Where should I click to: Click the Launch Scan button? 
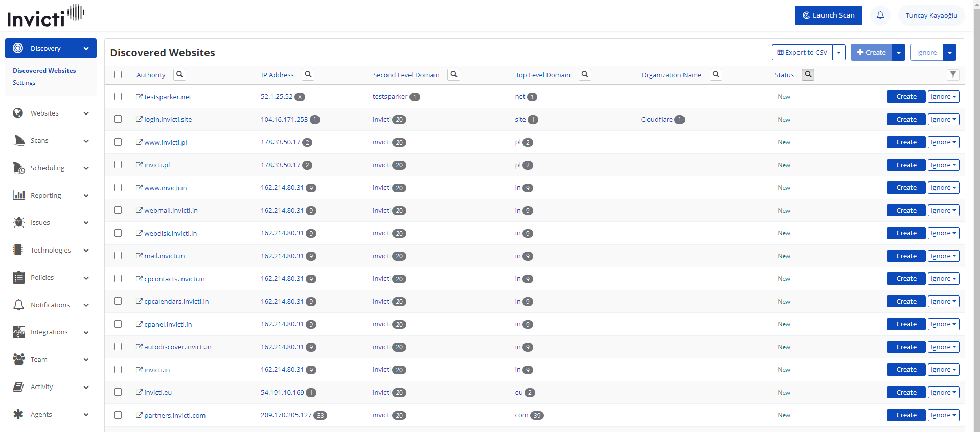click(x=828, y=15)
